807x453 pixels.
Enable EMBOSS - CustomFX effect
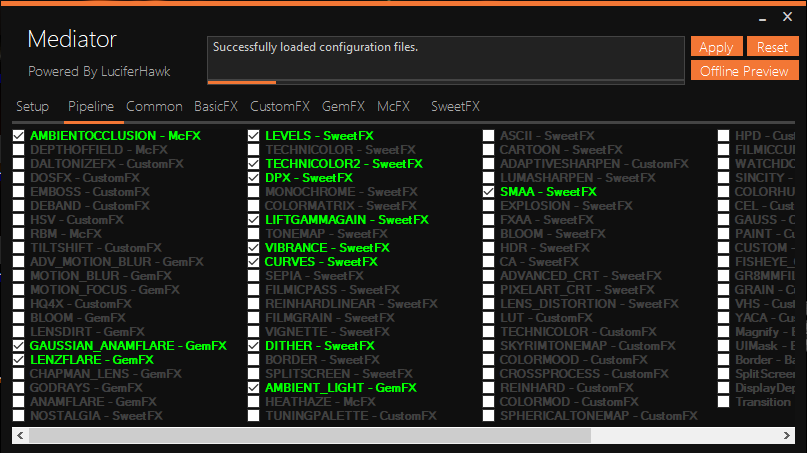click(19, 191)
